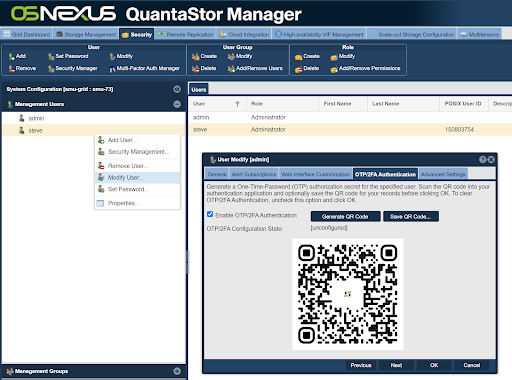This screenshot has width=512, height=380.
Task: Click Modify in the User Group section
Action: [x=240, y=56]
